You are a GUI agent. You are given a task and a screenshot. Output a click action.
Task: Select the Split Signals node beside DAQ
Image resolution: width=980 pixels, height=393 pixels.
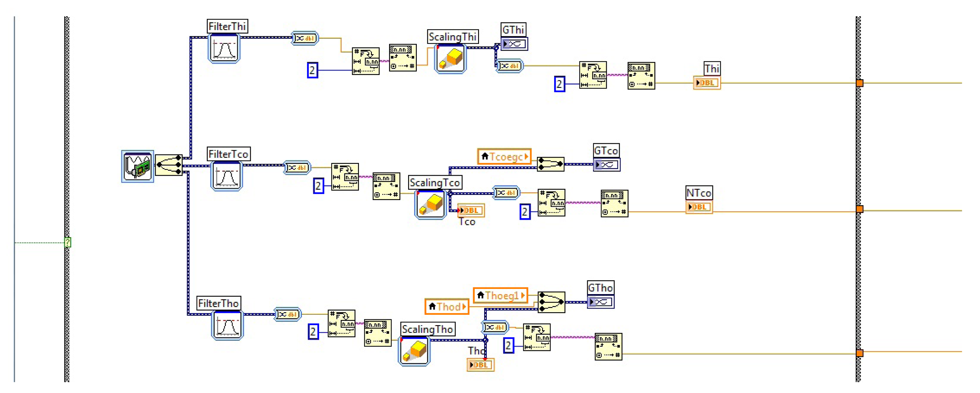(169, 165)
